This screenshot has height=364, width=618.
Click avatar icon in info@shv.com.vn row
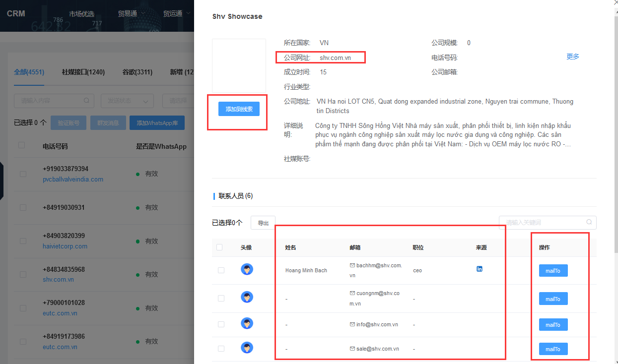[247, 323]
